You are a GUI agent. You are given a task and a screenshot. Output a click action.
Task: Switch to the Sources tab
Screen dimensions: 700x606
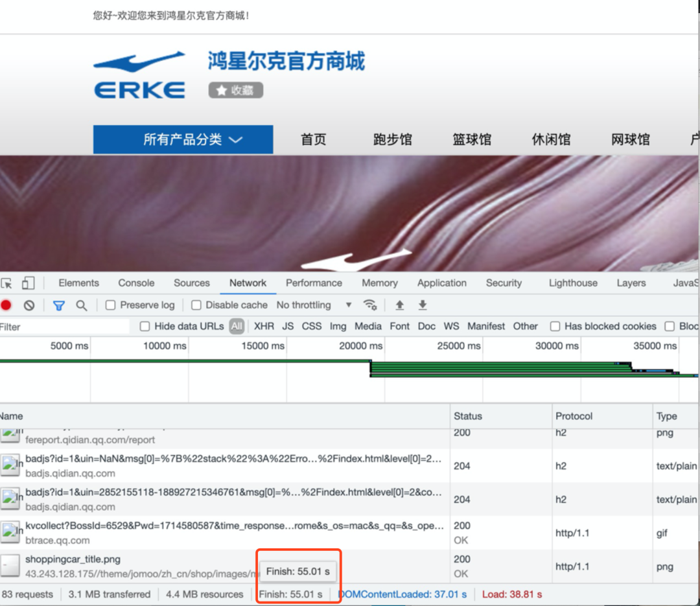[x=191, y=283]
